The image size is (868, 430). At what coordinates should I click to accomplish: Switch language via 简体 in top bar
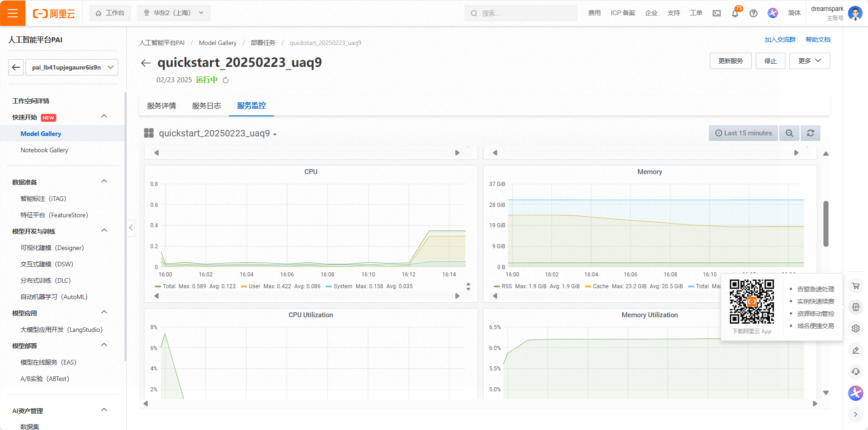click(x=794, y=13)
